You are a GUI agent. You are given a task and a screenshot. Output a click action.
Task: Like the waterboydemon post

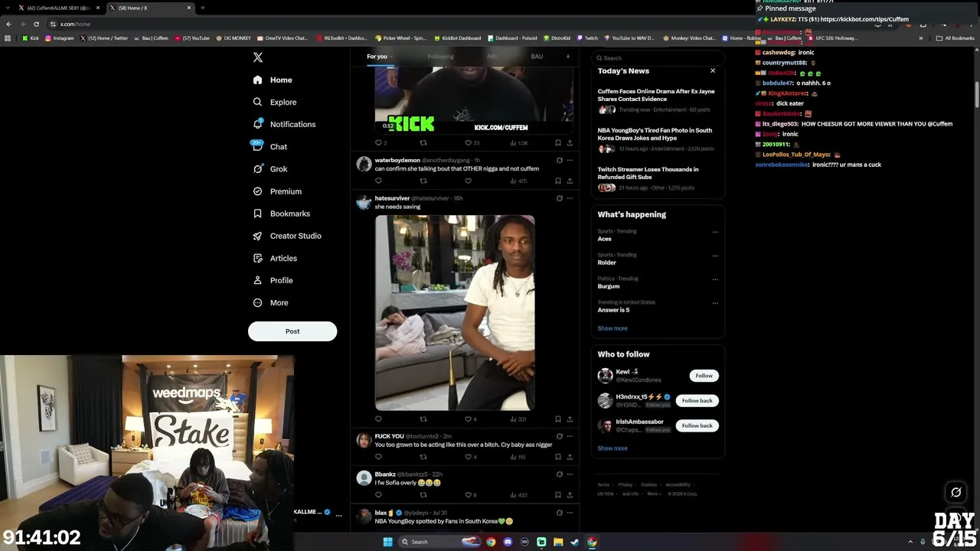point(468,181)
